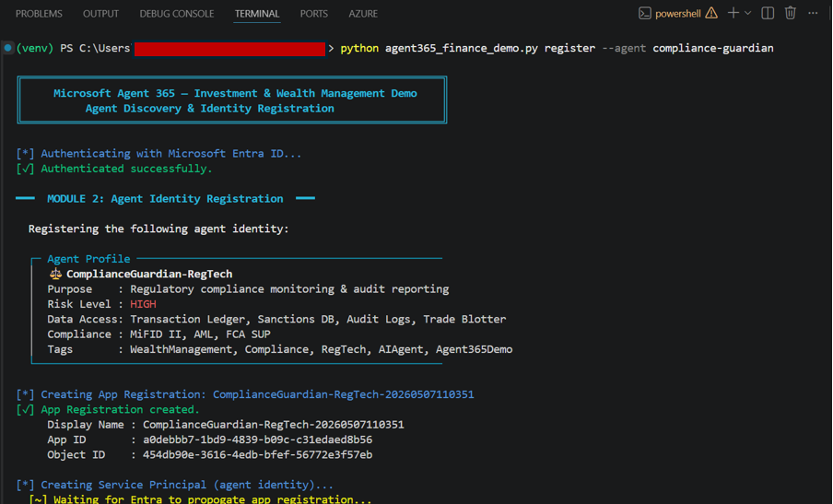Viewport: 833px width, 504px height.
Task: Kill terminal with trash icon
Action: pos(791,13)
